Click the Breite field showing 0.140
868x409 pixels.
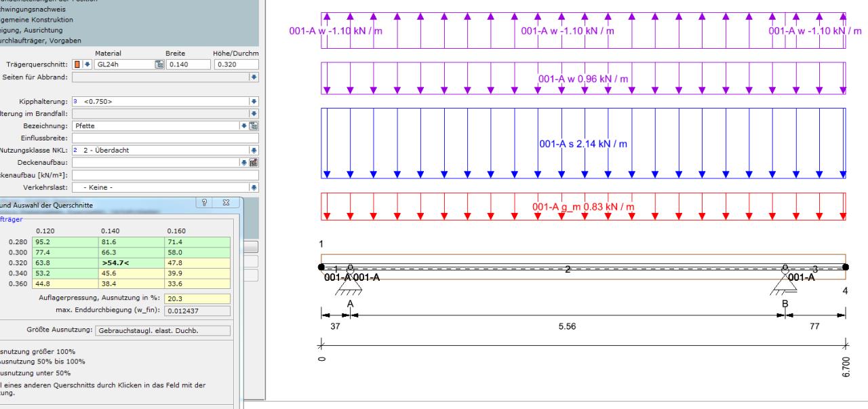[188, 64]
